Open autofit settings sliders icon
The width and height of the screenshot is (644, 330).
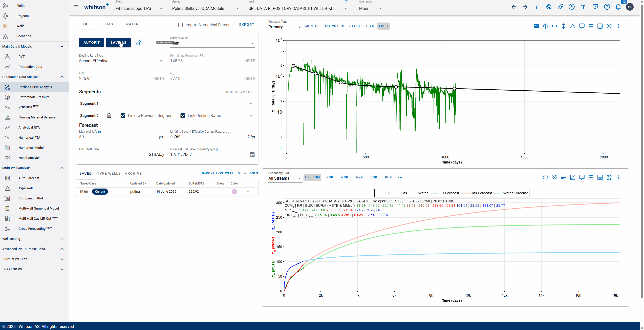coord(138,43)
